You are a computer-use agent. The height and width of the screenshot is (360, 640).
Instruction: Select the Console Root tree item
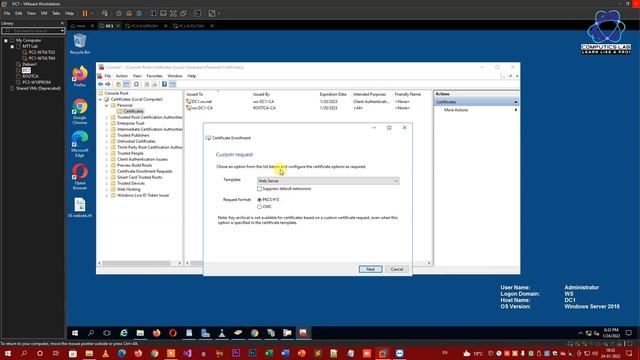pos(116,93)
